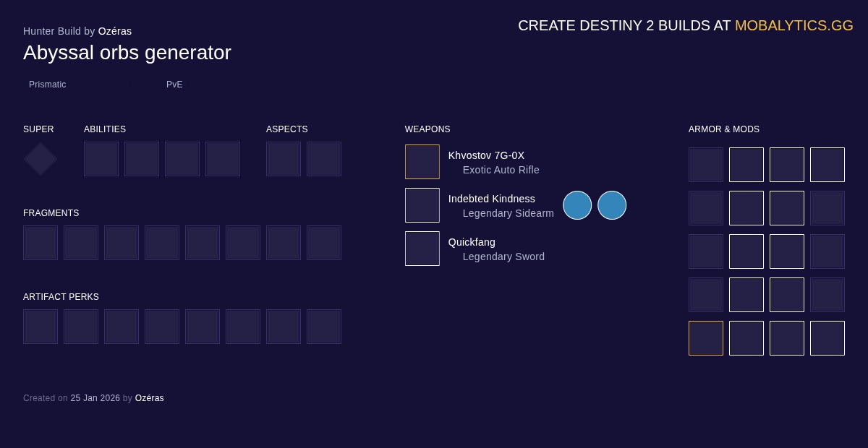
Task: Toggle the first blue perk circle on Indebted Kindness
Action: (x=577, y=205)
